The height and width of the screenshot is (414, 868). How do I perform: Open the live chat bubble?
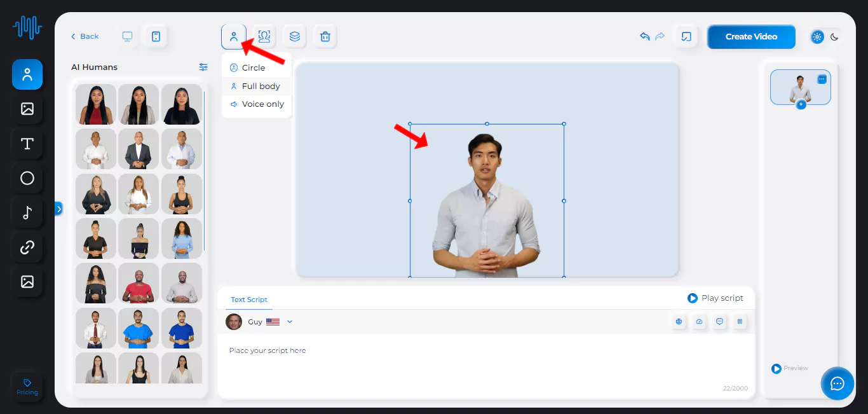(837, 383)
